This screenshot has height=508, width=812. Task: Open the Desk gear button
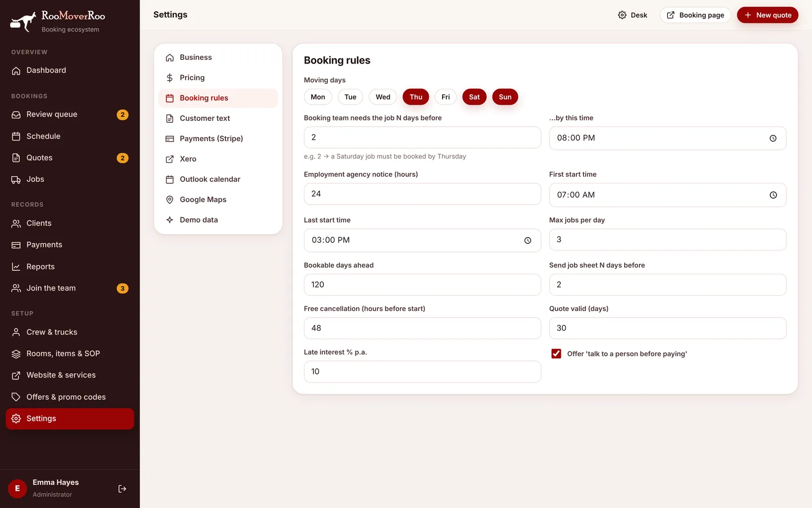(632, 15)
